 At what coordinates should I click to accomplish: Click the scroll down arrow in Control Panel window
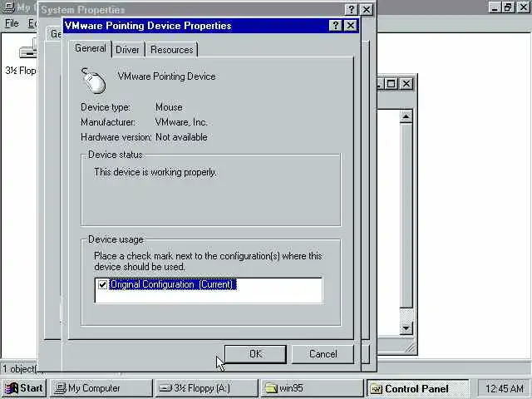406,328
